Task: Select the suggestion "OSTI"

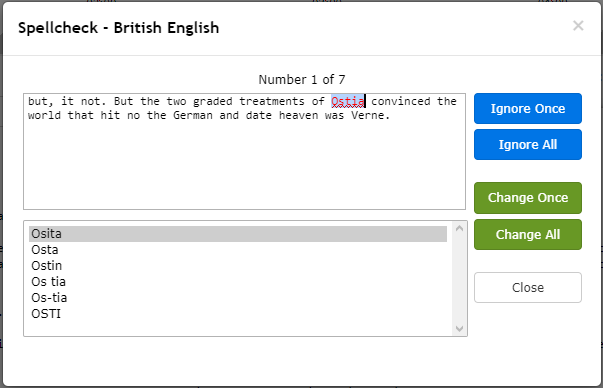Action: [x=238, y=314]
